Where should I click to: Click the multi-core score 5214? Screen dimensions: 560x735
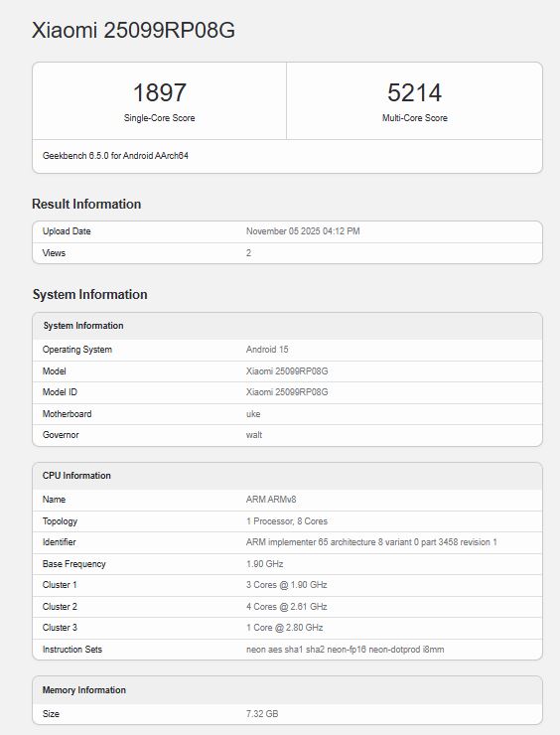[x=414, y=92]
